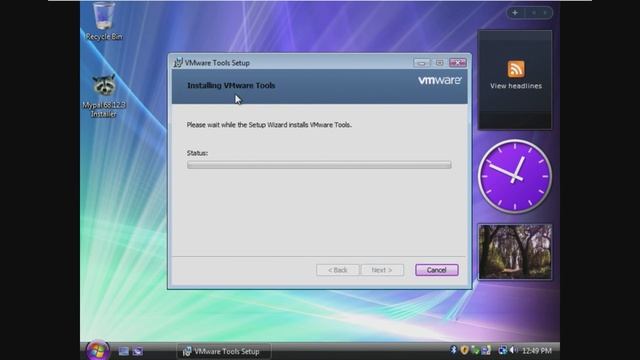640x360 pixels.
Task: Click the purple analog clock gadget
Action: click(x=515, y=176)
